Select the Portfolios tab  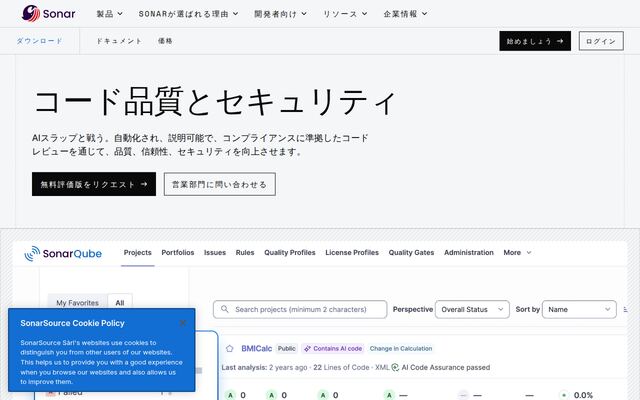[178, 253]
